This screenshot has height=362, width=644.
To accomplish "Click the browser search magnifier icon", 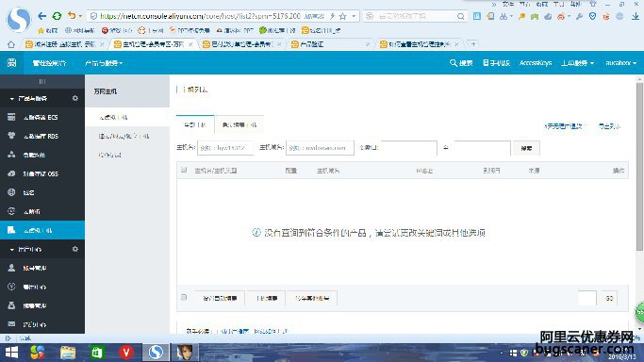I will [x=461, y=16].
